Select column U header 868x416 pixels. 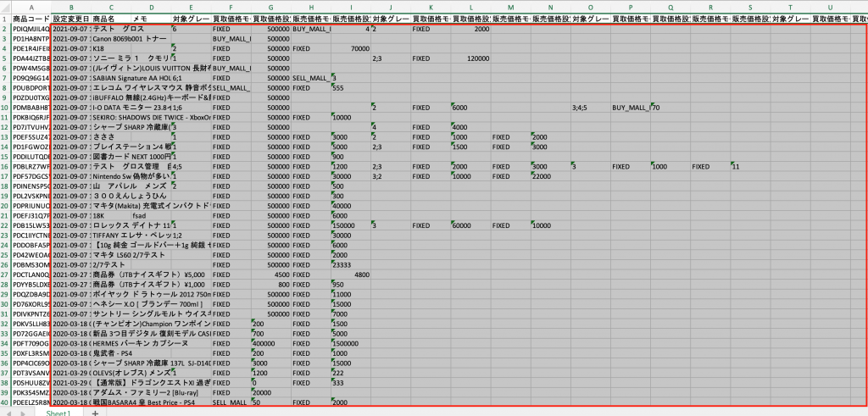point(831,8)
